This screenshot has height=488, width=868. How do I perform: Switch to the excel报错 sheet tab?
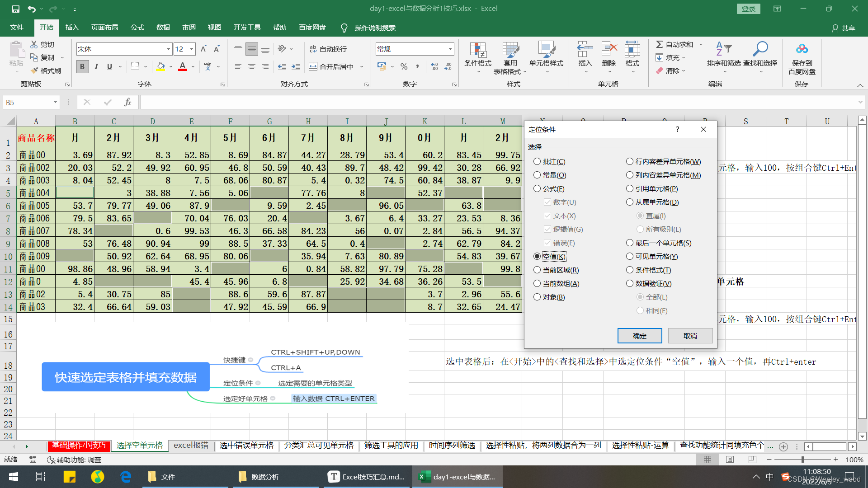[x=191, y=446]
